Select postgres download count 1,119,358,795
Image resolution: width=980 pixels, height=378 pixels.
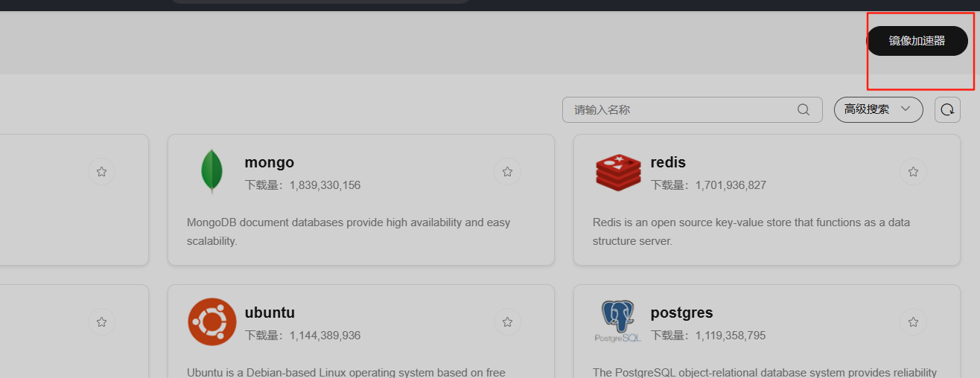[x=731, y=336]
